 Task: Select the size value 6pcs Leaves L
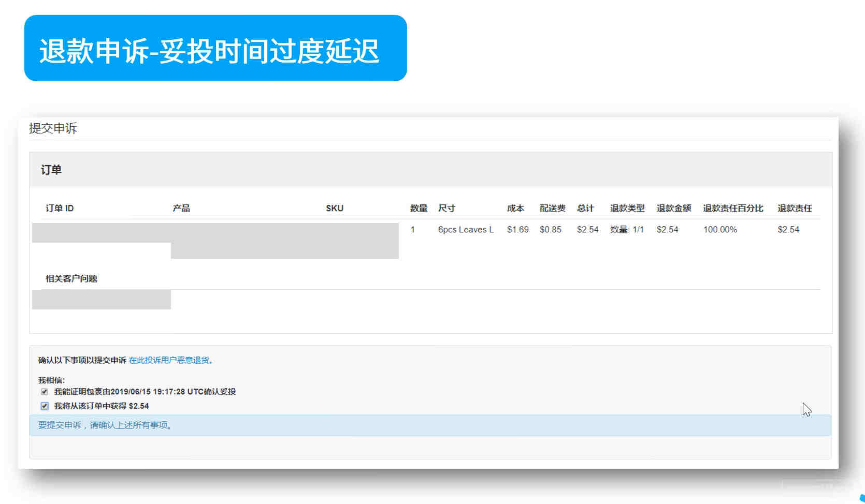tap(466, 229)
